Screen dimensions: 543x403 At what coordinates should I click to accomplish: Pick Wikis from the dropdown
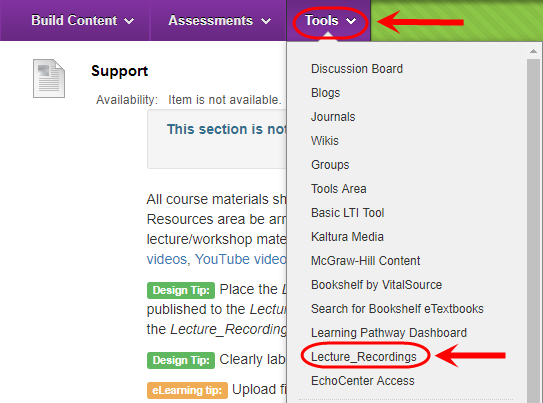(324, 141)
